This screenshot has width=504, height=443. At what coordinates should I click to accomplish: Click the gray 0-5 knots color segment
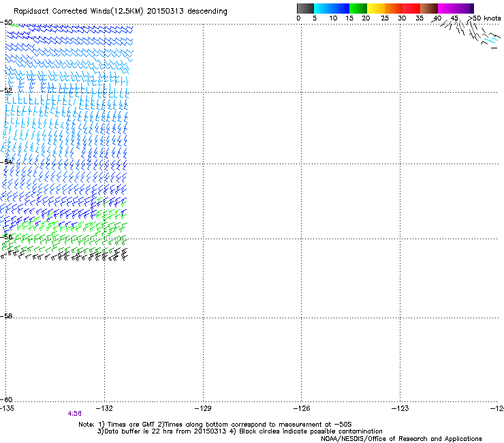coord(305,8)
